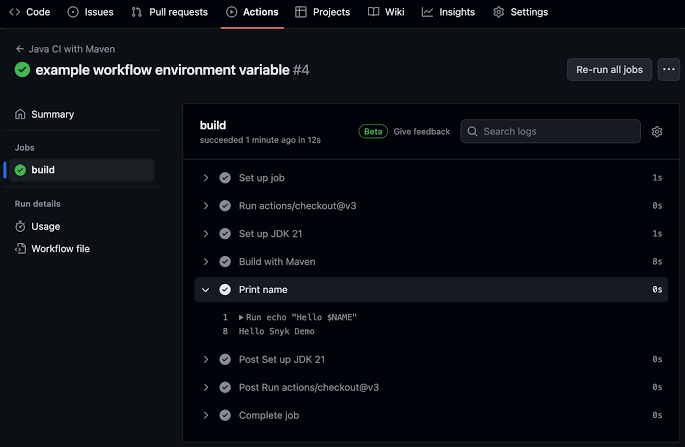This screenshot has width=685, height=447.
Task: Click the build job success check icon
Action: 20,170
